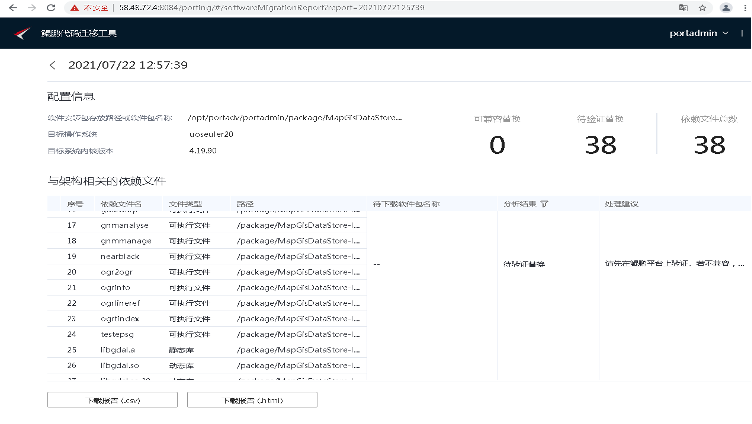The image size is (752, 424).
Task: Click row number 24 cell
Action: (x=71, y=334)
